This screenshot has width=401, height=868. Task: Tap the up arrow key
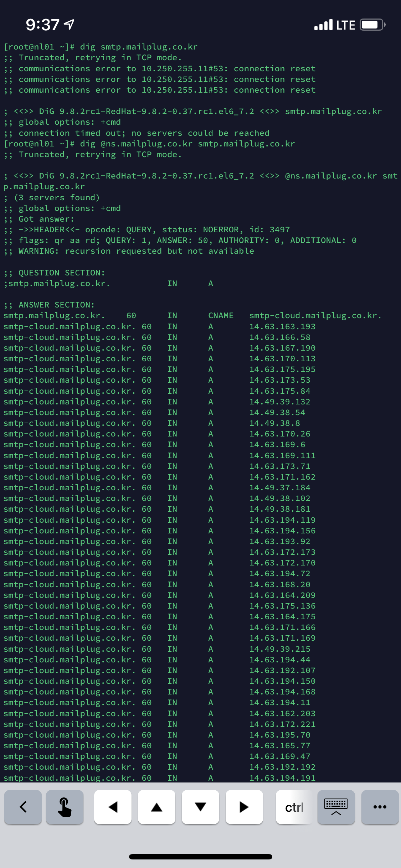tap(156, 807)
